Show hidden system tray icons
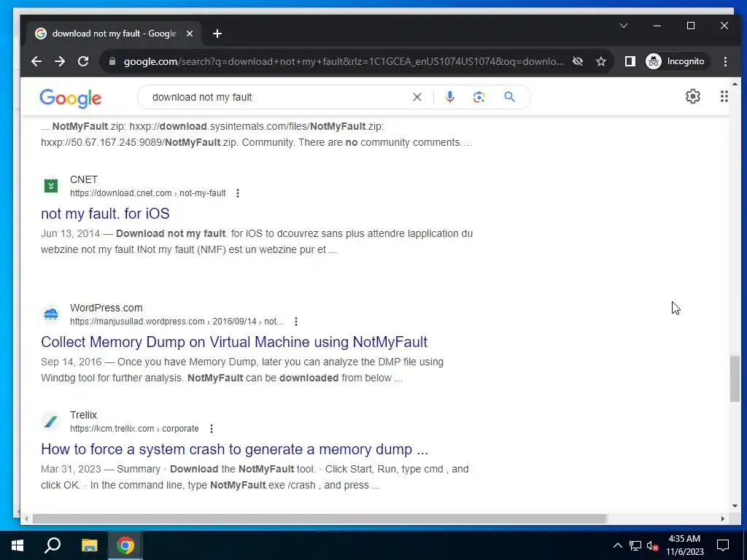The height and width of the screenshot is (560, 747). (x=617, y=545)
